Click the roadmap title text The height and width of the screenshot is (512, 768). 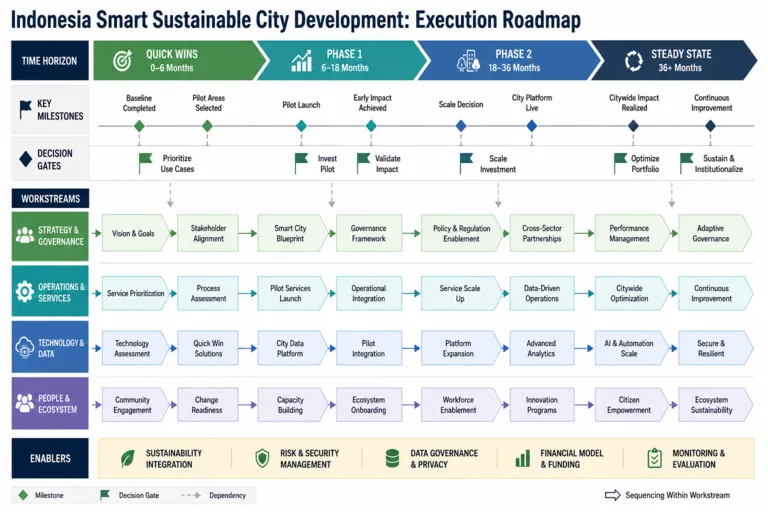point(296,20)
